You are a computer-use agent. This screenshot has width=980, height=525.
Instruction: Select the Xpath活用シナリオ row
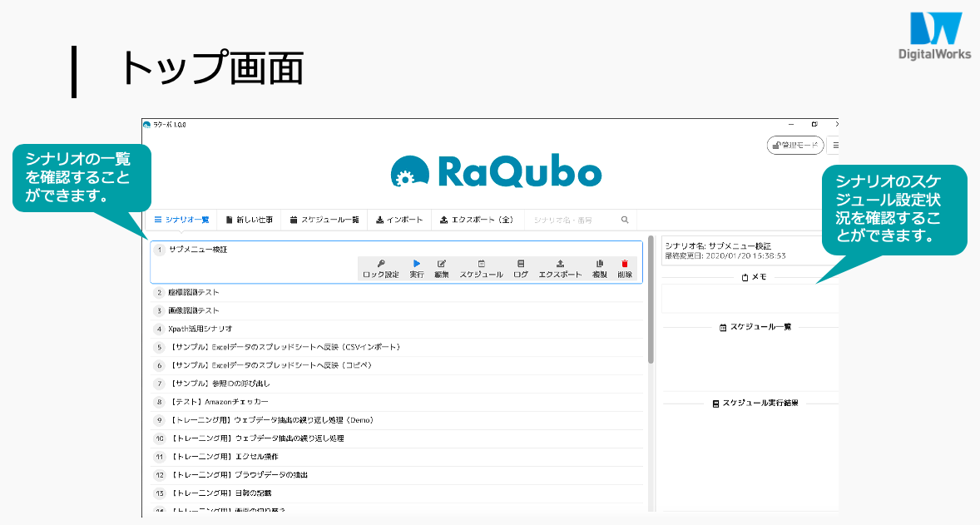pyautogui.click(x=200, y=329)
